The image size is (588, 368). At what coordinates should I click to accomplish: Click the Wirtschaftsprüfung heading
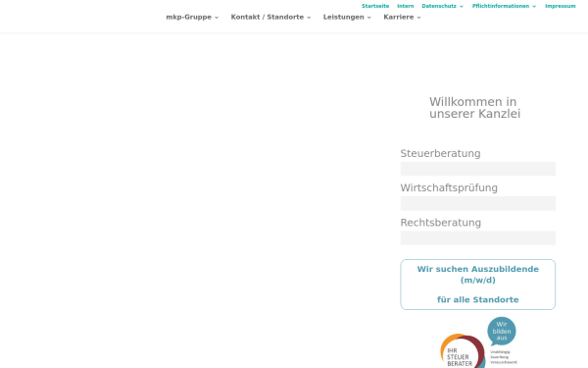(x=449, y=188)
